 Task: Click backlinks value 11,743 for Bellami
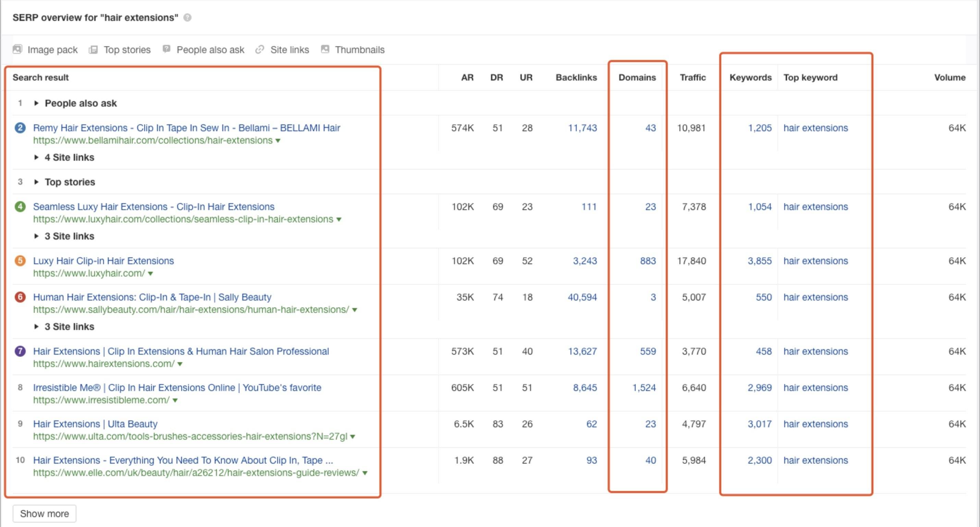coord(582,128)
